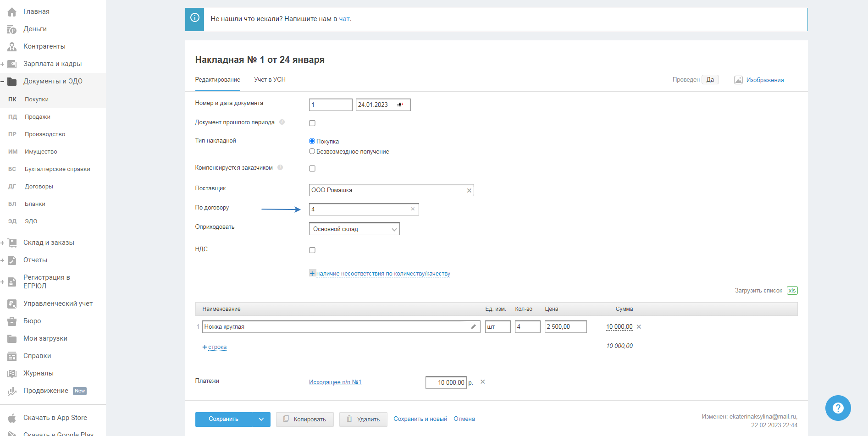Collapse Документы и ЭДО section
The image size is (868, 436).
[3, 82]
